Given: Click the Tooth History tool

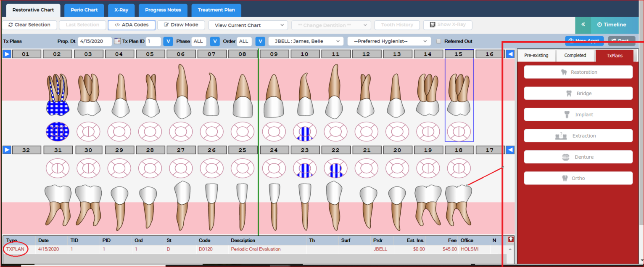Looking at the screenshot, I should tap(397, 25).
